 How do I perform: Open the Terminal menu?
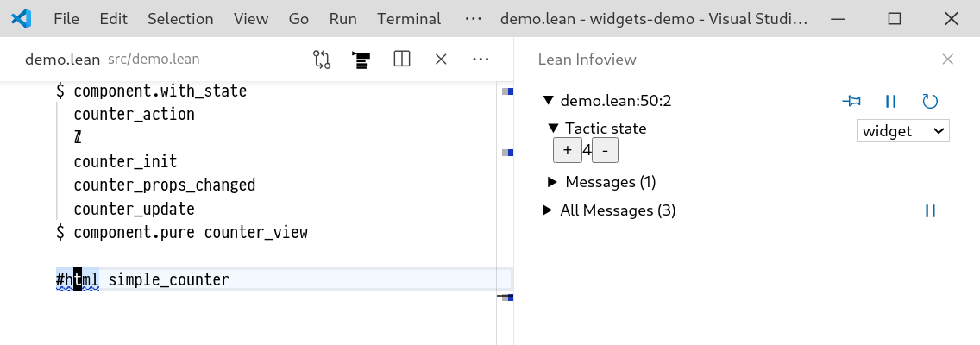[409, 19]
